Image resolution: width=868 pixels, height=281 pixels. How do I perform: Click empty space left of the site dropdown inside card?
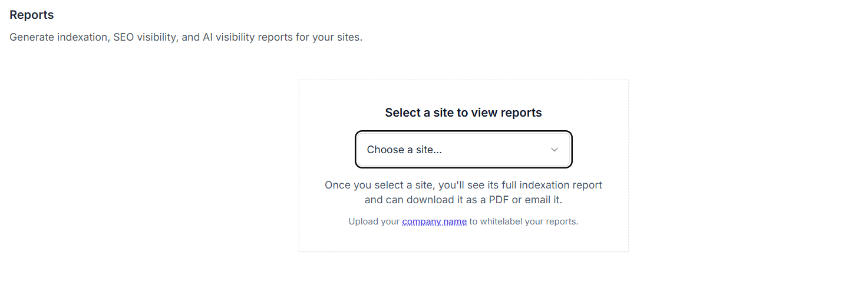[x=327, y=150]
